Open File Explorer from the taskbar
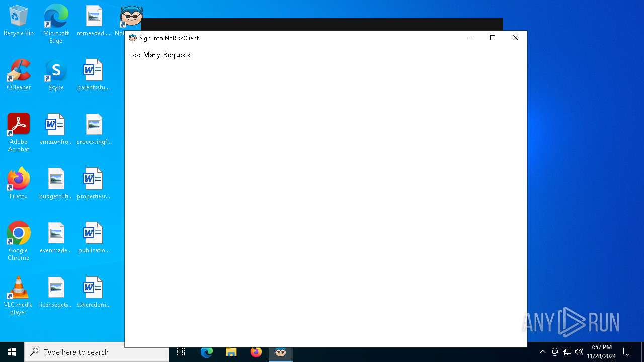This screenshot has height=362, width=644. [231, 352]
